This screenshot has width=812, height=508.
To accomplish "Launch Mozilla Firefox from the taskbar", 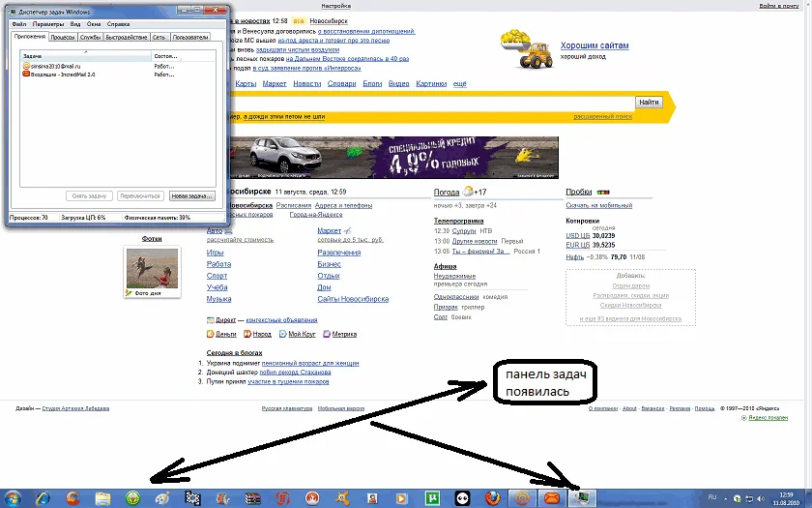I will coord(492,498).
